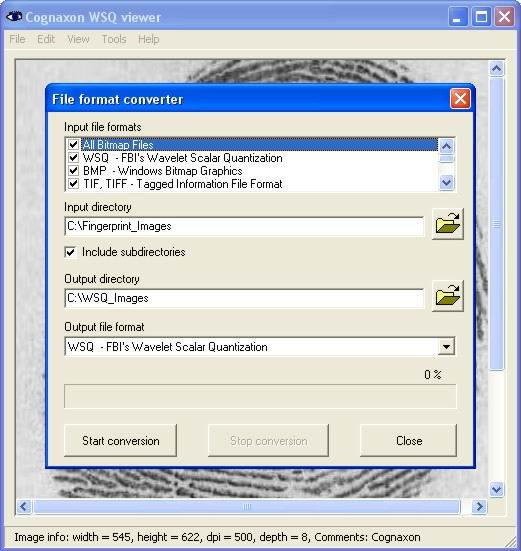Viewport: 521px width, 551px height.
Task: Select 'WSQ - FBI's Wavelet Scalar Quantization' list row
Action: [x=253, y=158]
